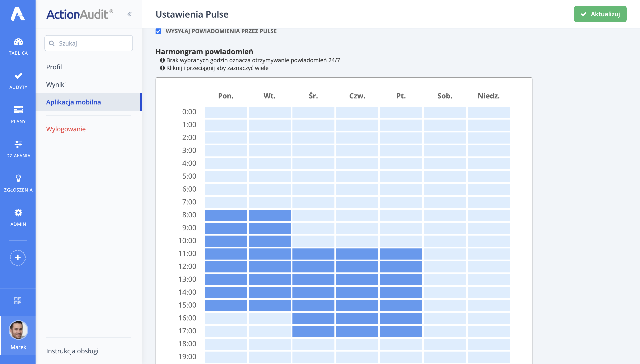Click the ActionAudit logo icon
Image resolution: width=640 pixels, height=364 pixels.
coord(18,14)
